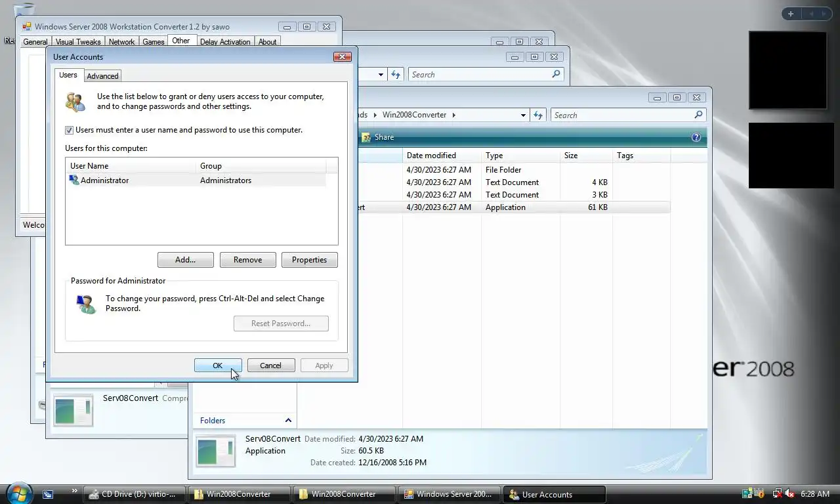Open the address bar dropdown beside Win2008Converter path
Image resolution: width=840 pixels, height=504 pixels.
tap(523, 115)
